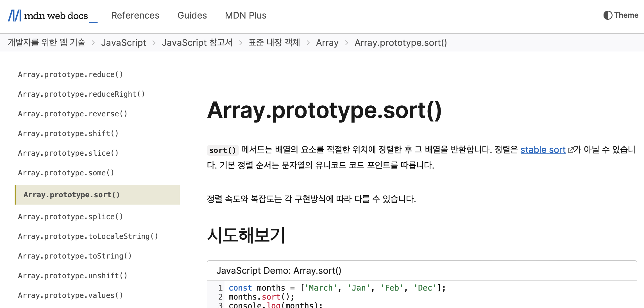Screen dimensions: 644x308
Task: Open Array.prototype.toLocaleString() entry
Action: tap(88, 236)
